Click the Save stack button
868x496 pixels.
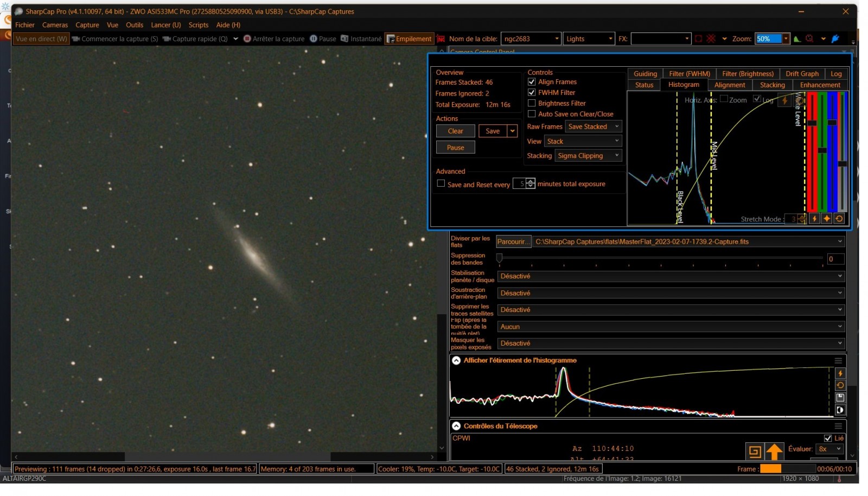pos(493,131)
